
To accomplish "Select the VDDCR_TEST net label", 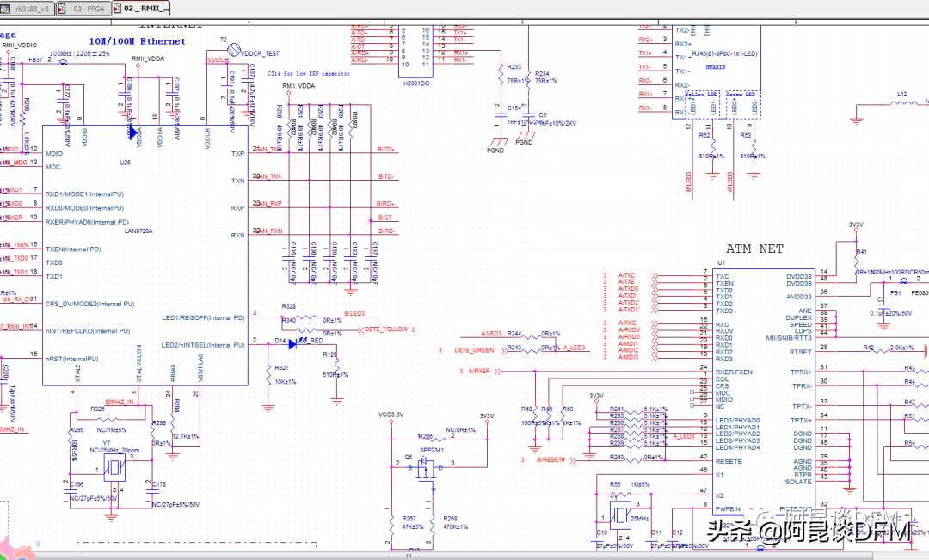I will (x=261, y=52).
